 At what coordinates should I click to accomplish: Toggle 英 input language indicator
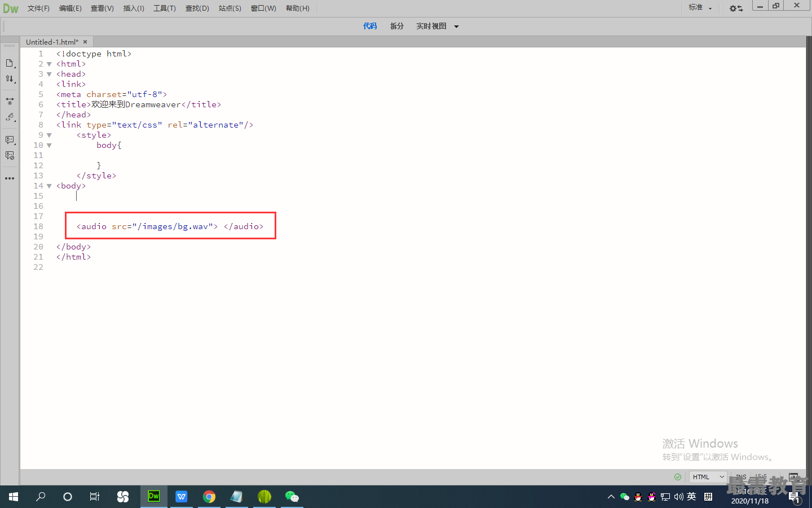tap(692, 497)
